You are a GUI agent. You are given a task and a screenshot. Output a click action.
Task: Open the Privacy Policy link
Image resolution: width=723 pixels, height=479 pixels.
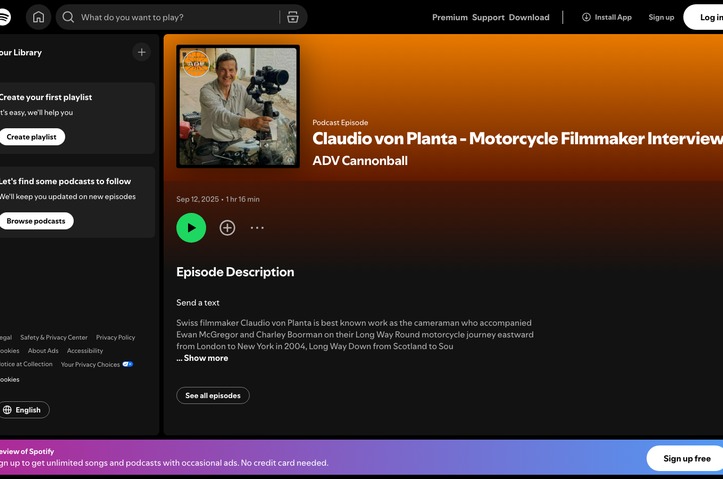point(116,337)
